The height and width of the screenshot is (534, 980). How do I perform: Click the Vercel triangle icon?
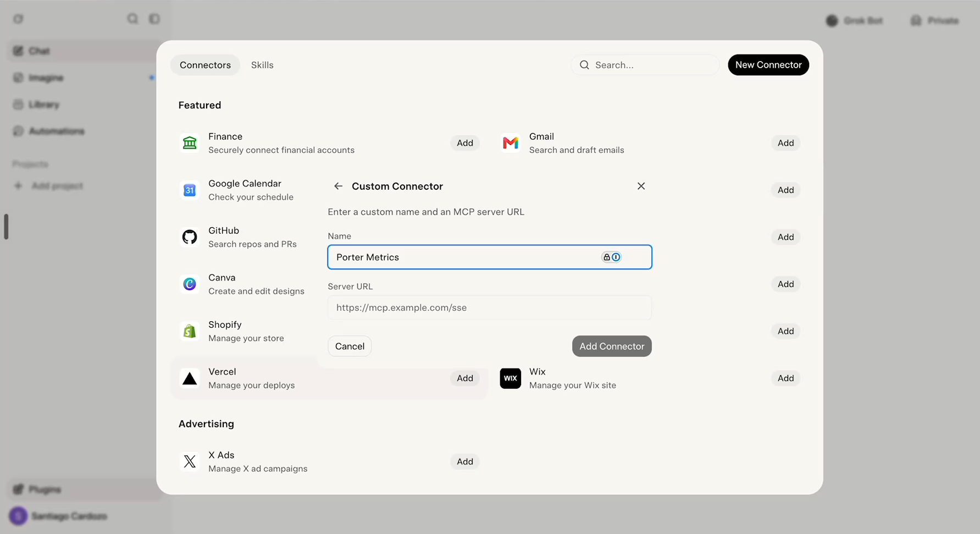tap(190, 378)
